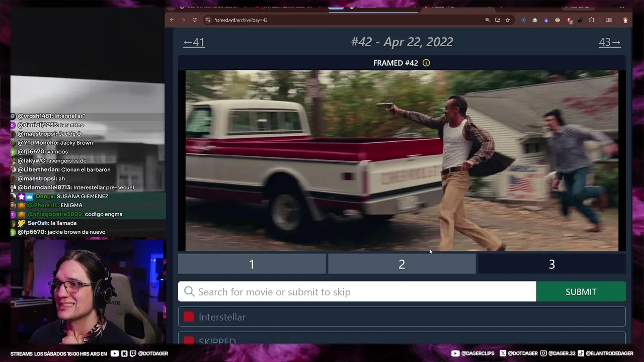Viewport: 644px width, 362px height.
Task: Go to previous puzzle ←41
Action: pos(194,42)
